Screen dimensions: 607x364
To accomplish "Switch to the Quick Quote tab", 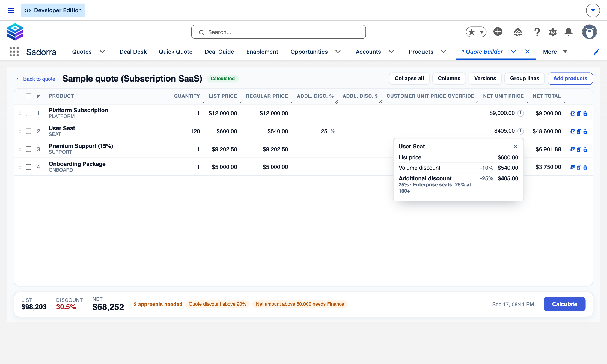I will [175, 52].
